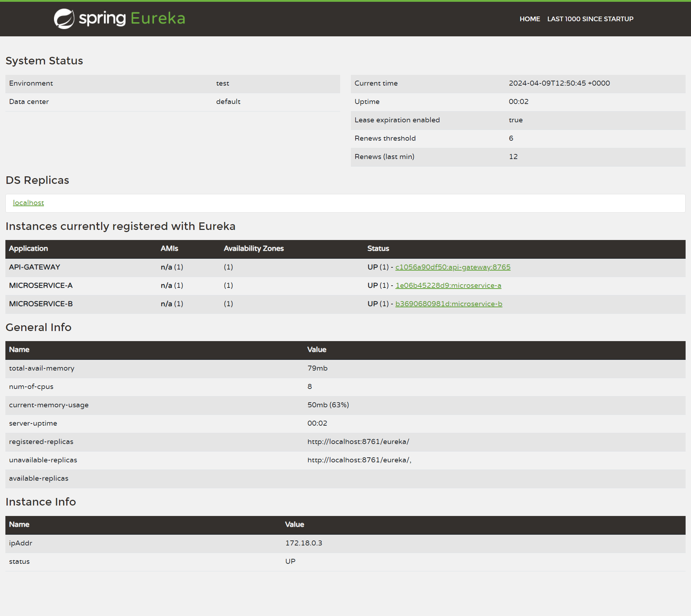Open the HOME navigation item
Viewport: 691px width, 616px height.
(x=530, y=19)
